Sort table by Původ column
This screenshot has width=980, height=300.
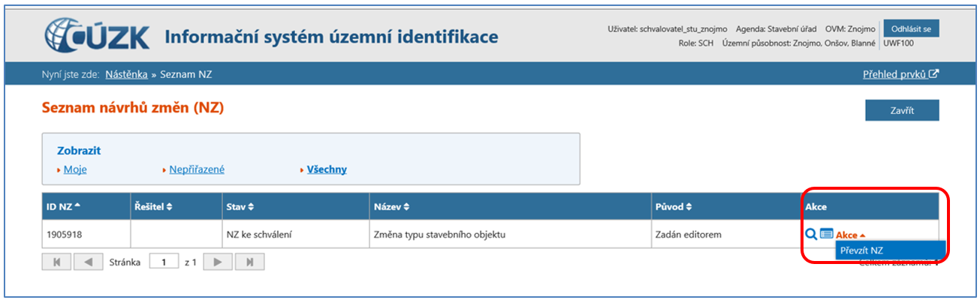coord(674,206)
